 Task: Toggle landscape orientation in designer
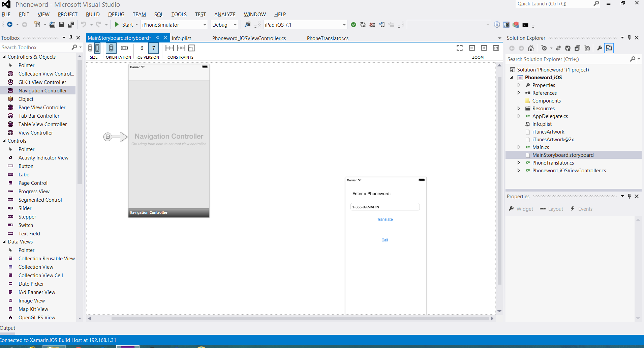pyautogui.click(x=124, y=48)
